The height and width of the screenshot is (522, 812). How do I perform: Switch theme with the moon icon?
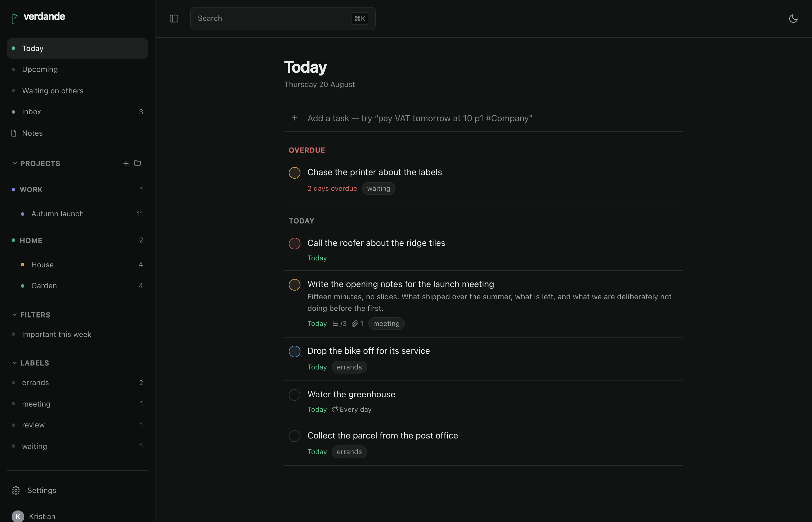coord(793,19)
